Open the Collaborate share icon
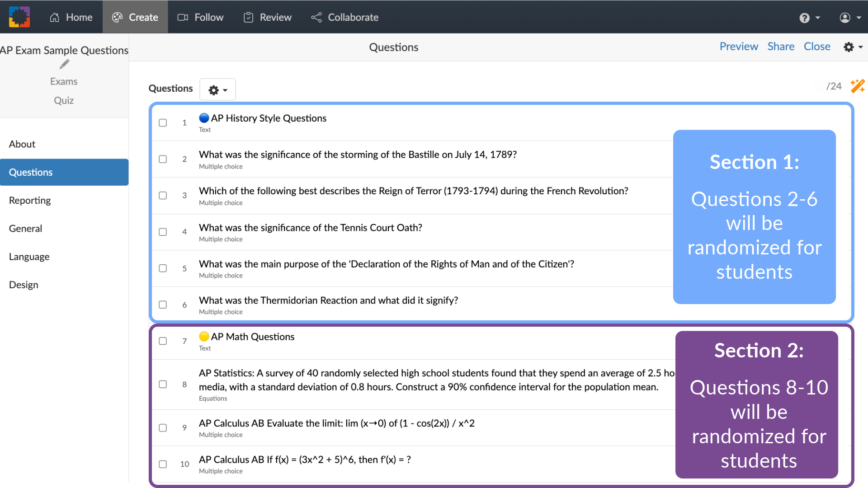This screenshot has width=868, height=488. 316,17
